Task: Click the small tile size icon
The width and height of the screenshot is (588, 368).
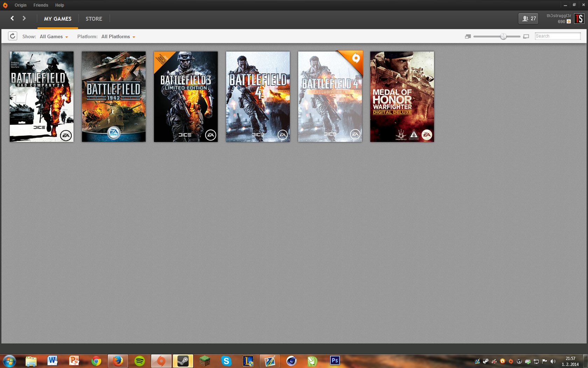Action: coord(468,36)
